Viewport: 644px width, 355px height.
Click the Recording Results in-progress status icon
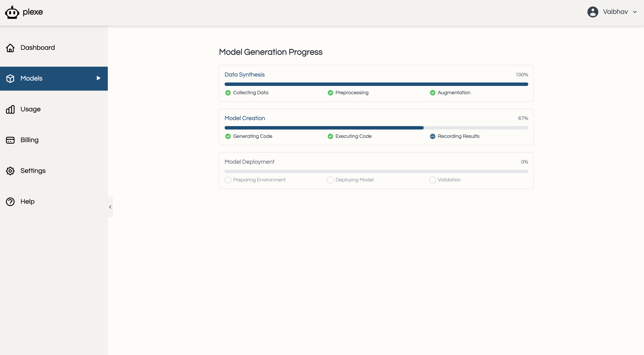point(432,136)
